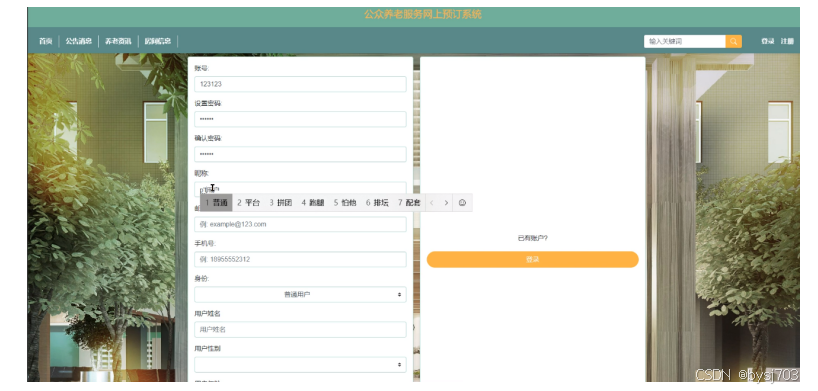Select IME candidate 4 跑腿
This screenshot has width=818, height=391.
313,203
